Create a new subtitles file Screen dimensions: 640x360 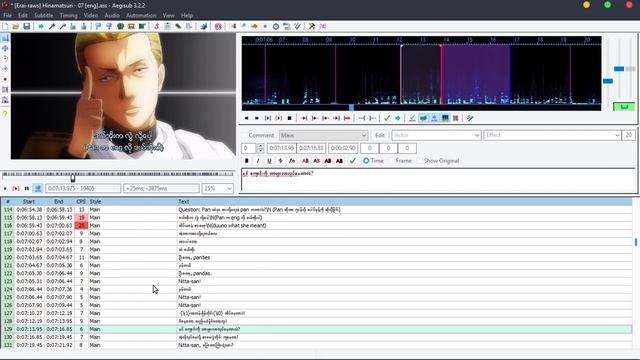coord(5,26)
